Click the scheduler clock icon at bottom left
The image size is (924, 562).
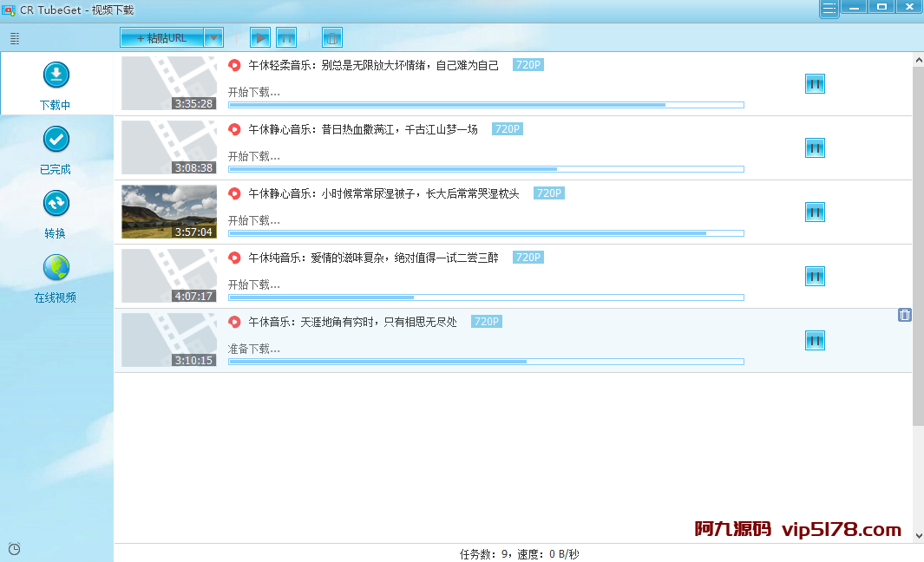[15, 549]
